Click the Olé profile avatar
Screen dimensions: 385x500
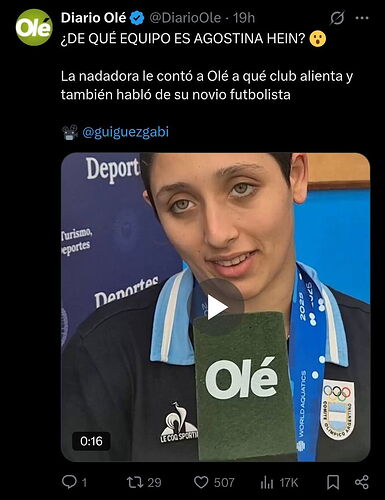coord(34,27)
